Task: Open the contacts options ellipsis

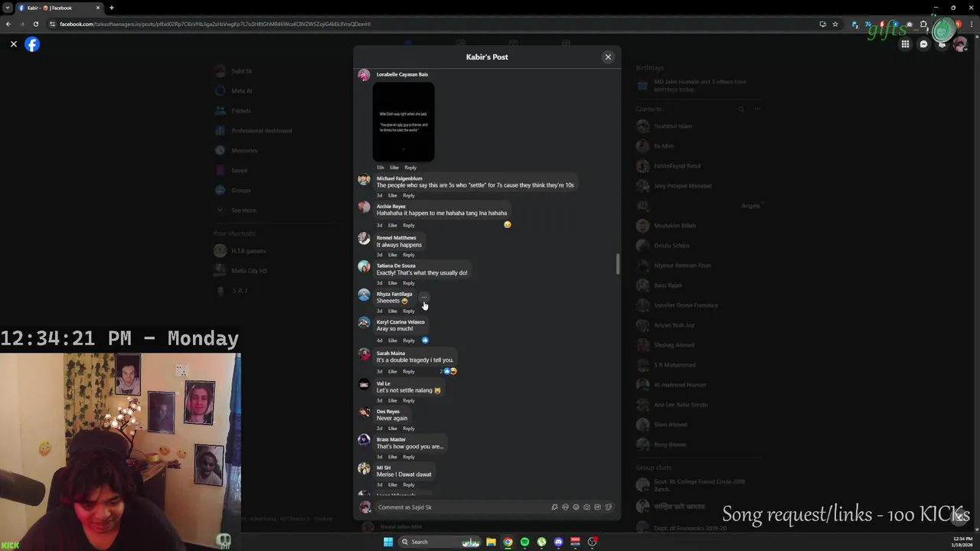Action: [757, 109]
